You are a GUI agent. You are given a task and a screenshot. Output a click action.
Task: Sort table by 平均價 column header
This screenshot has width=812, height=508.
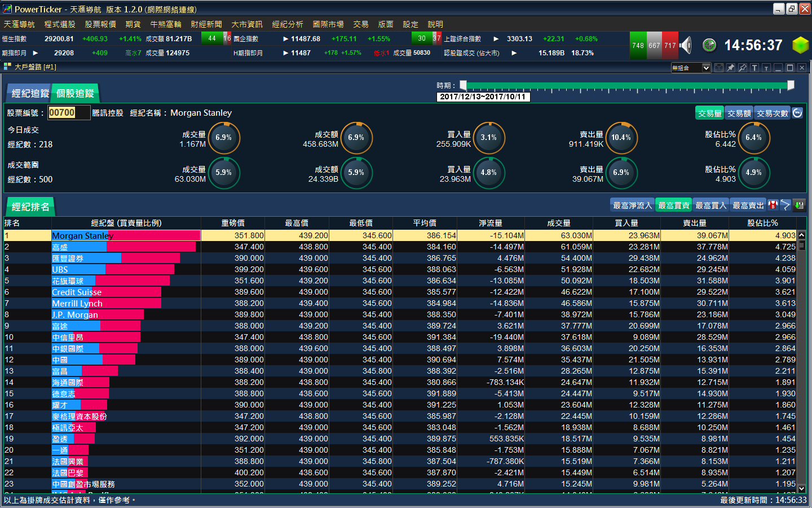click(x=425, y=223)
